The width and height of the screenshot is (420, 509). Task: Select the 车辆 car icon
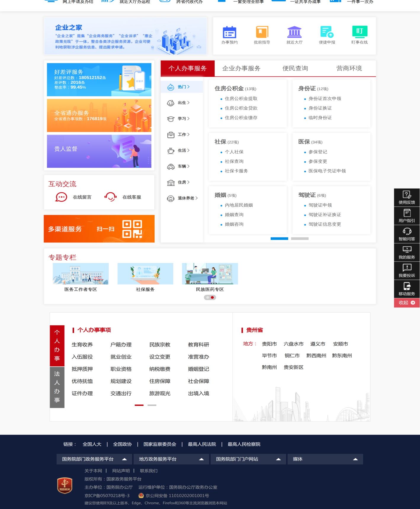coord(171,167)
